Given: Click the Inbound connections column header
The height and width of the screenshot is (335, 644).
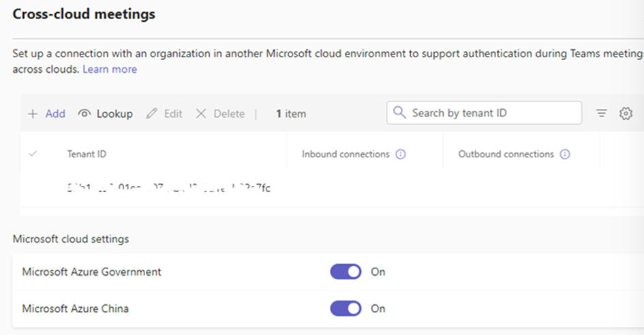Looking at the screenshot, I should coord(346,155).
